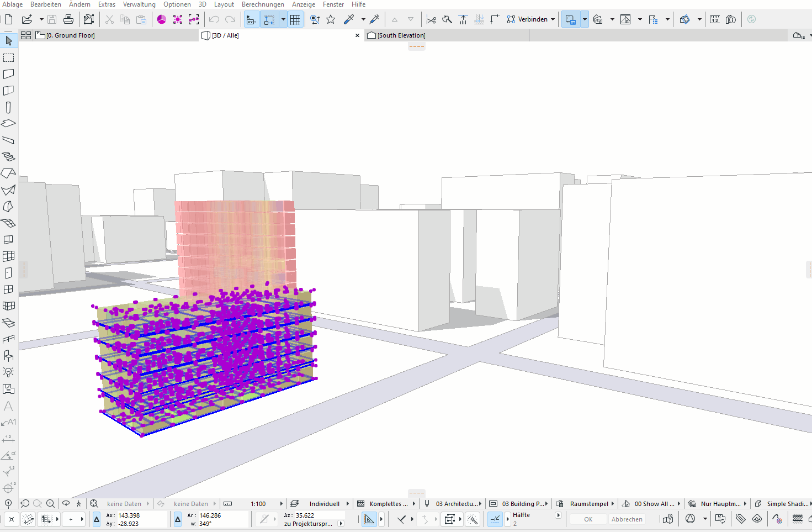The image size is (812, 532).
Task: Click the Save icon in the toolbar
Action: [52, 19]
